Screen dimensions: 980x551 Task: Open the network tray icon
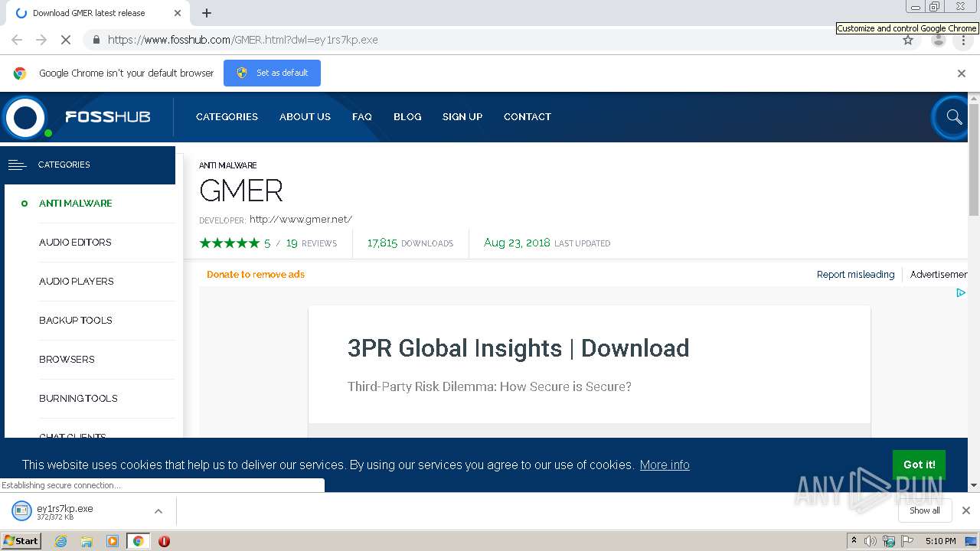click(889, 541)
